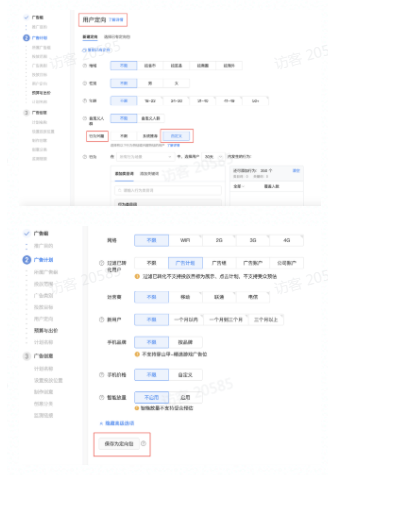Select 公司账户 in 过滤已转化用户 row
The width and height of the screenshot is (393, 528).
click(287, 263)
